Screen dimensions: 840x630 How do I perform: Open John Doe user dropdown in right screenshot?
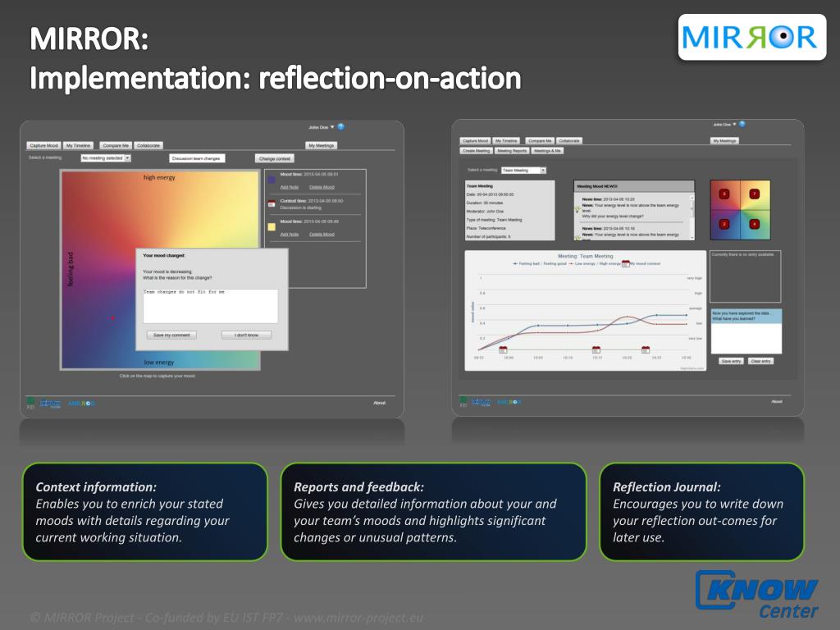click(x=725, y=125)
